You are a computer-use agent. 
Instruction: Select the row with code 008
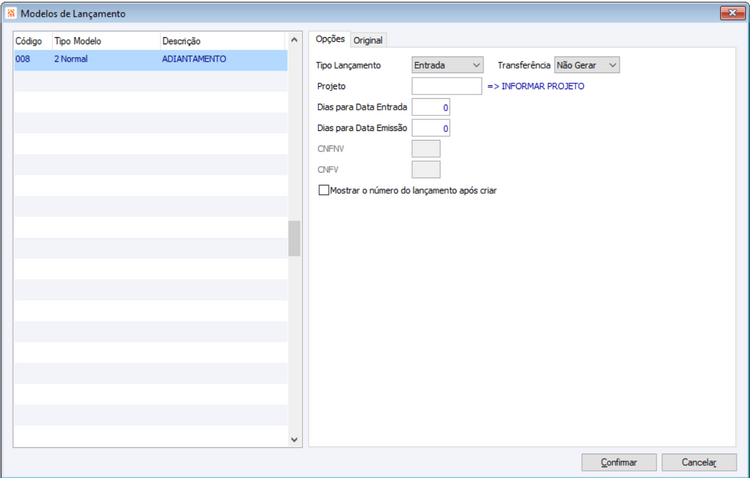click(151, 60)
